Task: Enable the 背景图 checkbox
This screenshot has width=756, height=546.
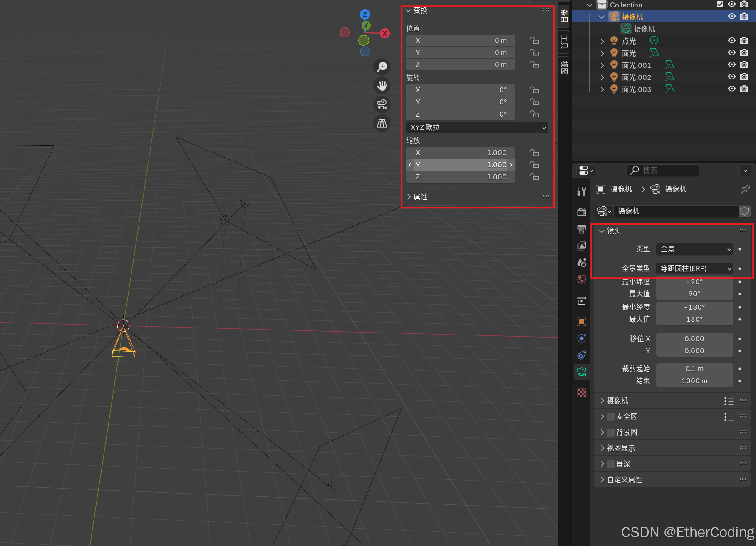Action: (x=611, y=432)
